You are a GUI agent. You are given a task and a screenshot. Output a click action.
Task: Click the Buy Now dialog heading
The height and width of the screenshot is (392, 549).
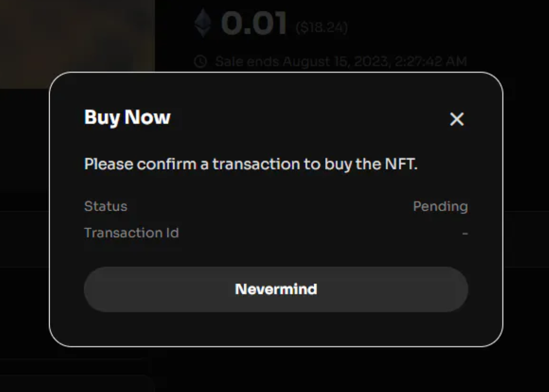pyautogui.click(x=127, y=117)
